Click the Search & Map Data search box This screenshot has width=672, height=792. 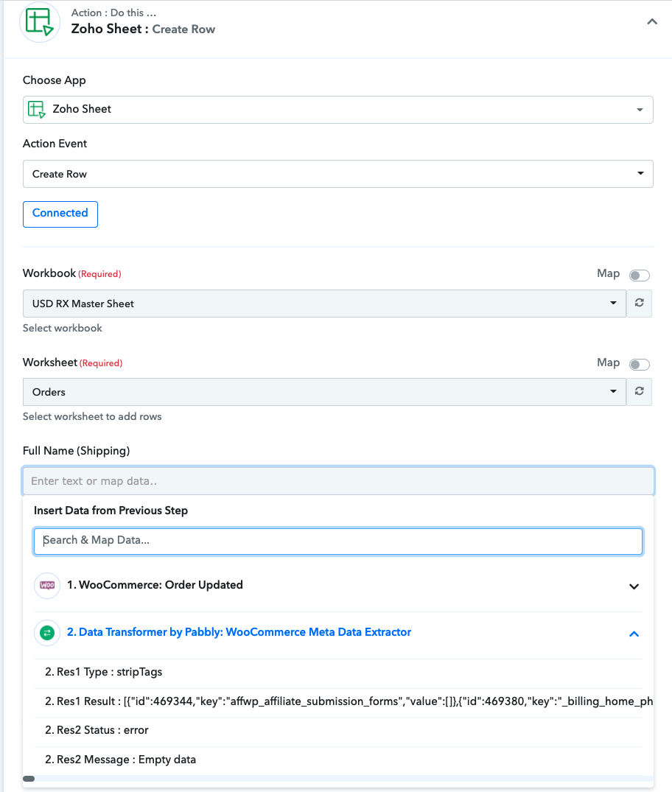[x=338, y=541]
